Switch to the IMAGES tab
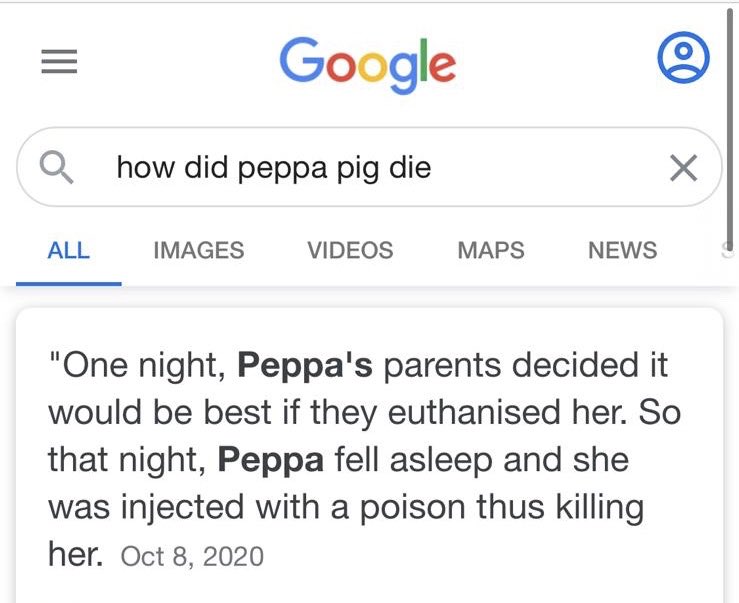The width and height of the screenshot is (739, 603). (198, 250)
